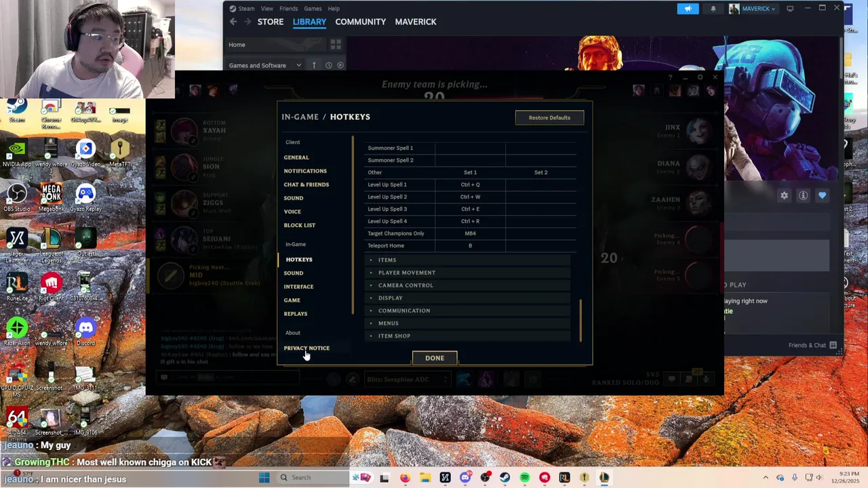This screenshot has width=868, height=488.
Task: Open Friends & Chat in Steam
Action: 812,345
